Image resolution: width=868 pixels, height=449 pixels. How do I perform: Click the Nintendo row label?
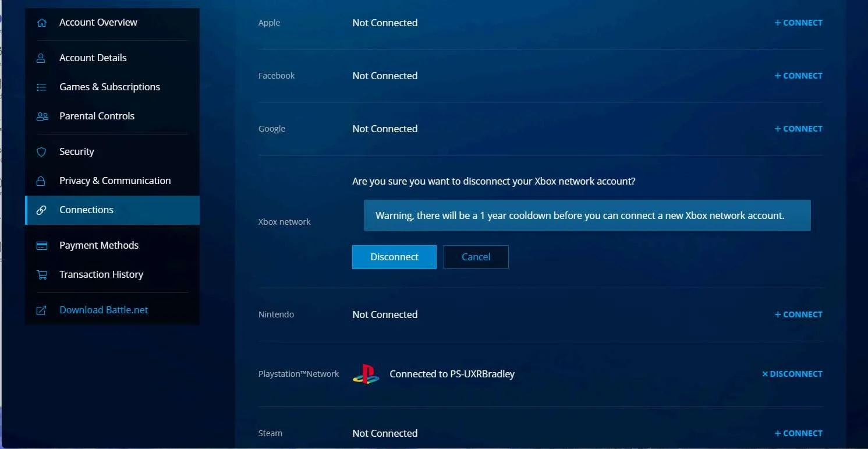point(276,314)
